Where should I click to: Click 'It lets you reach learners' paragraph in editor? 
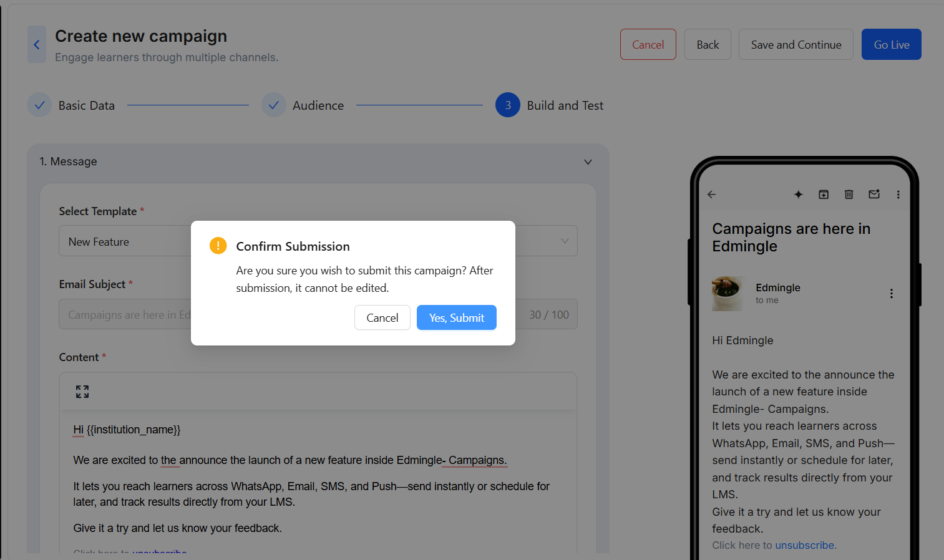click(311, 494)
